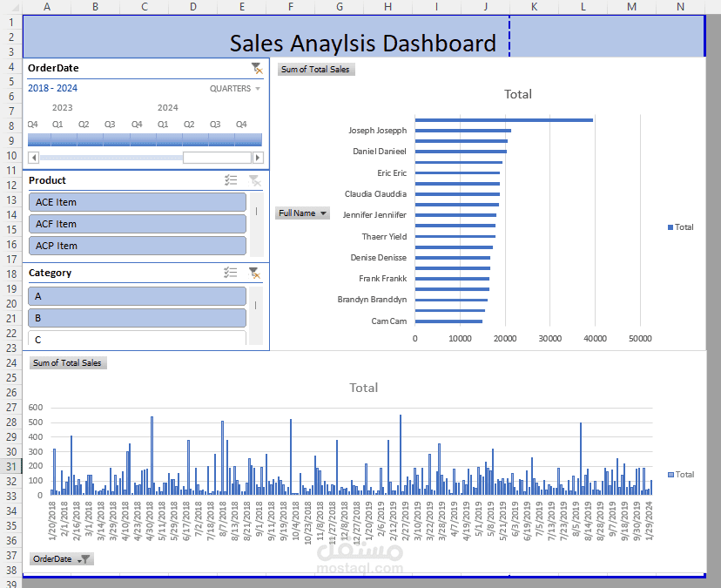Select ACP Item in Product slicer
The height and width of the screenshot is (588, 721).
coord(137,246)
